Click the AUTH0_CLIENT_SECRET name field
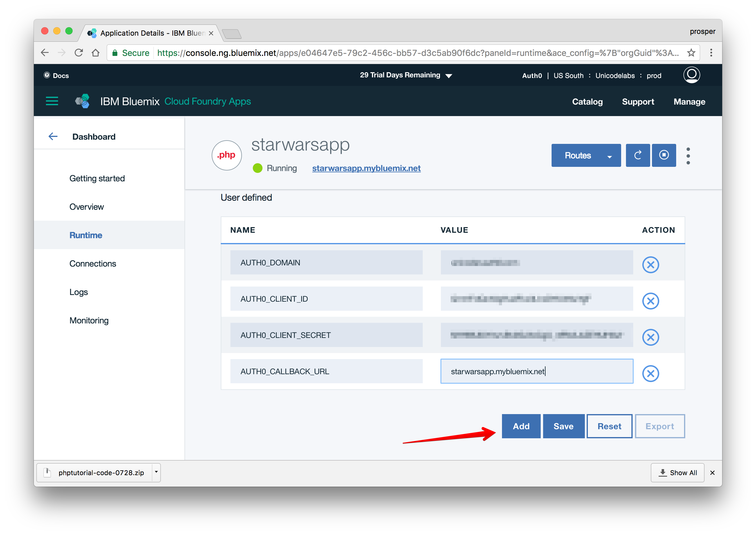This screenshot has height=535, width=756. [x=326, y=335]
